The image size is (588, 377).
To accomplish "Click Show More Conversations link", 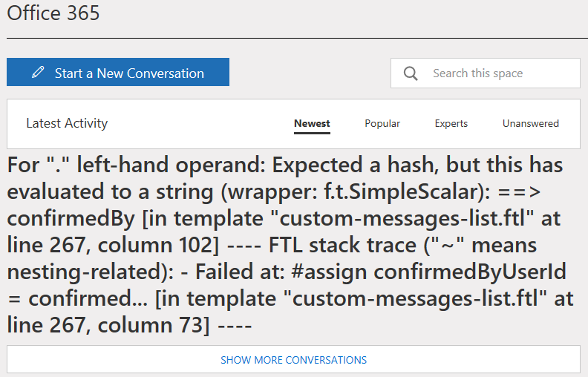I will [293, 360].
